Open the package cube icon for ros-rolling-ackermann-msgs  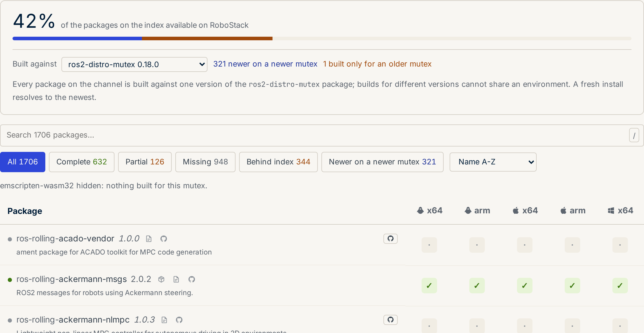point(161,279)
